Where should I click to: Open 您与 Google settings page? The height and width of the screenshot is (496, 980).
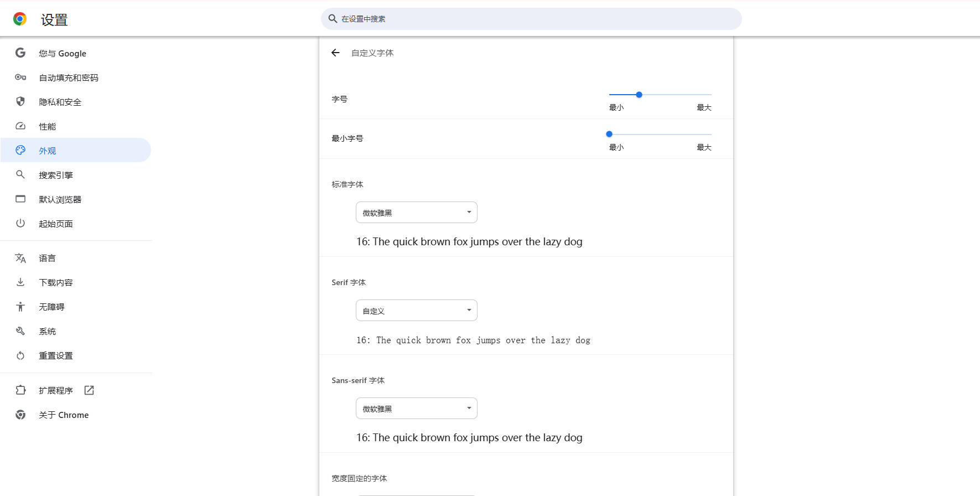(x=76, y=53)
